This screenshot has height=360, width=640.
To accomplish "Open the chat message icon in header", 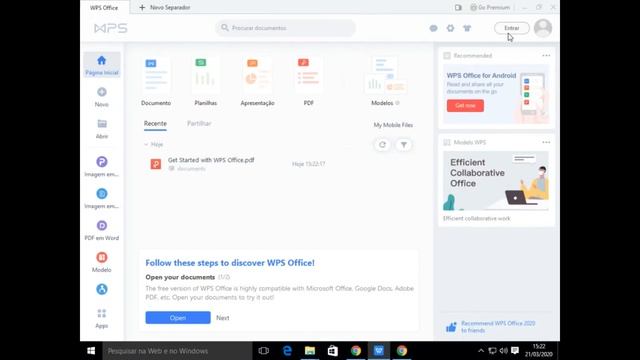I will point(433,28).
